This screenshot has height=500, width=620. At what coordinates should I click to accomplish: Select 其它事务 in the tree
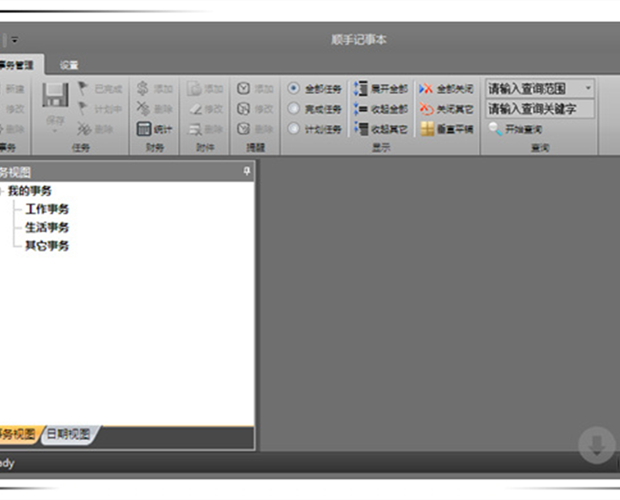click(x=47, y=246)
